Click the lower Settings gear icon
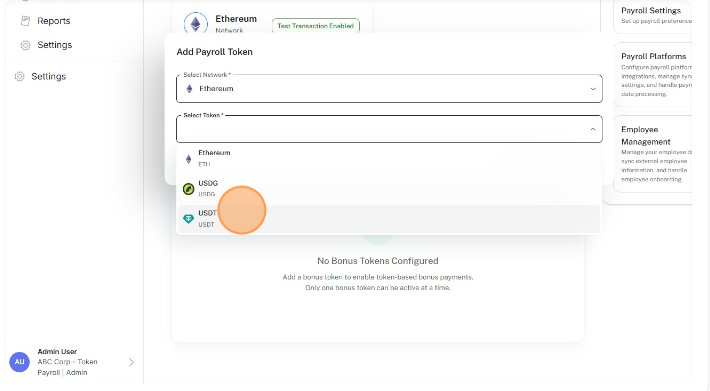The height and width of the screenshot is (391, 710). 19,76
